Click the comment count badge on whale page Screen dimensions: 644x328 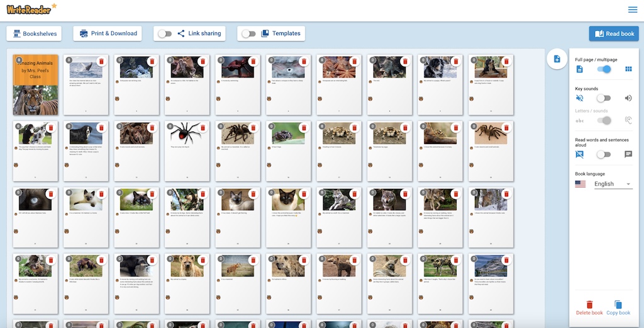point(69,60)
